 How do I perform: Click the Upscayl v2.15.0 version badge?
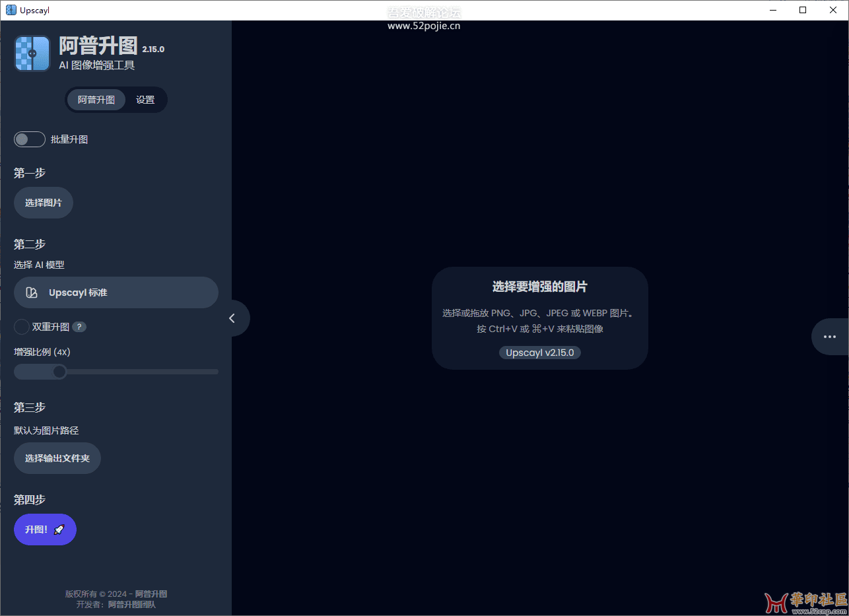point(539,353)
